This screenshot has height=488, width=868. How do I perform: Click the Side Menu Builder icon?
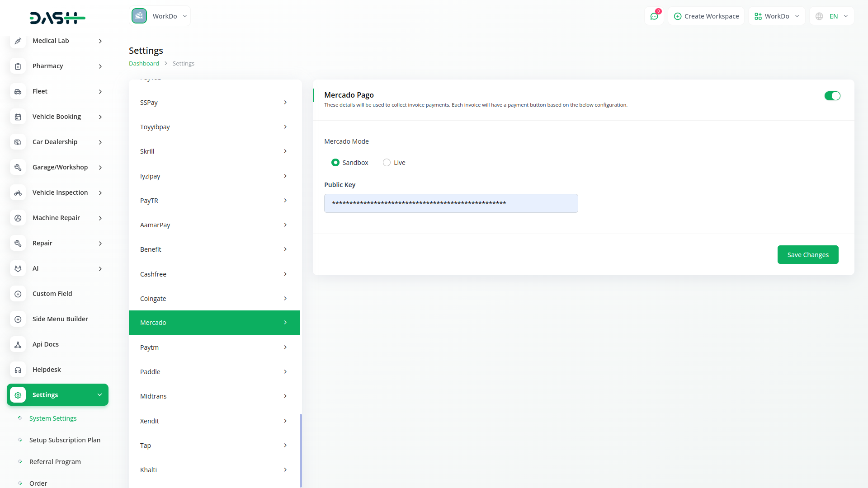[18, 319]
